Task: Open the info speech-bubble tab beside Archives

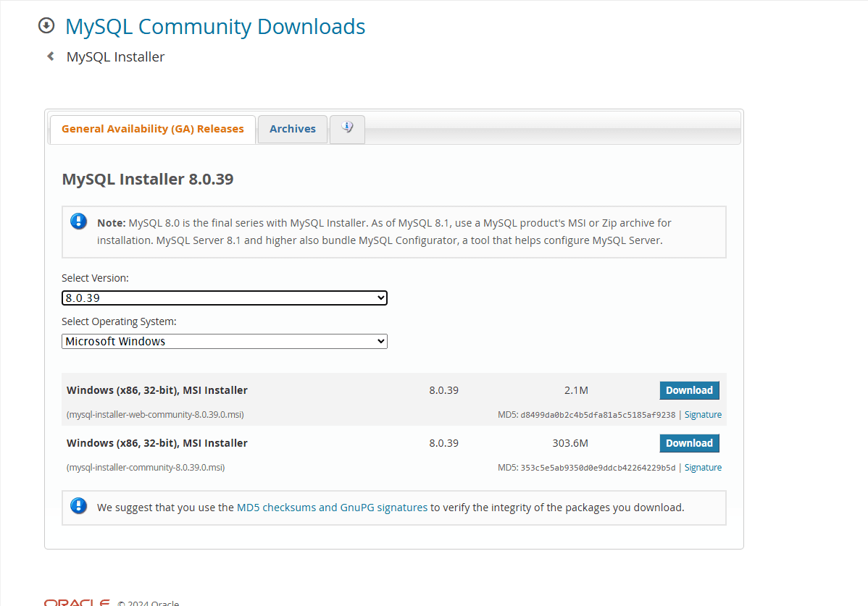Action: pyautogui.click(x=347, y=129)
